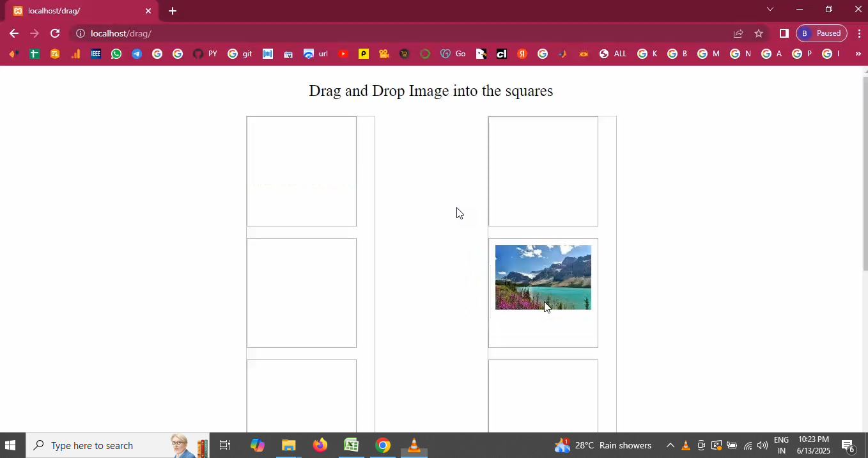
Task: Open the WhatsApp bookmark
Action: (116, 54)
